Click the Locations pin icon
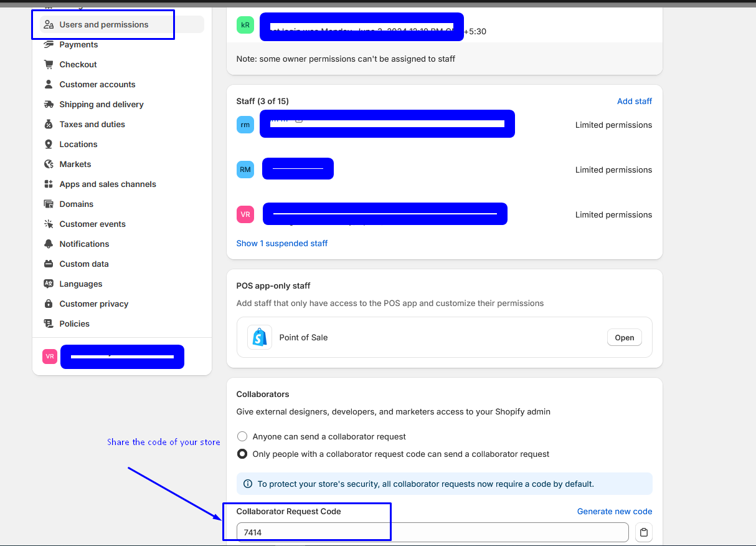756x546 pixels. pos(49,145)
